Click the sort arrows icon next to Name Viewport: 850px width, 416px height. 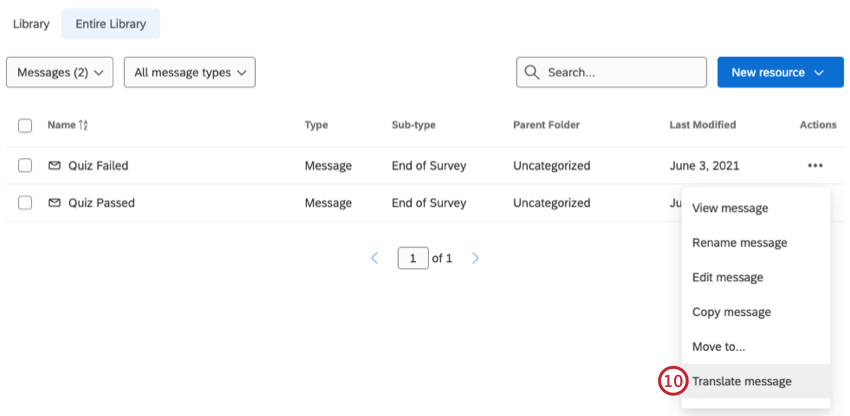point(84,125)
